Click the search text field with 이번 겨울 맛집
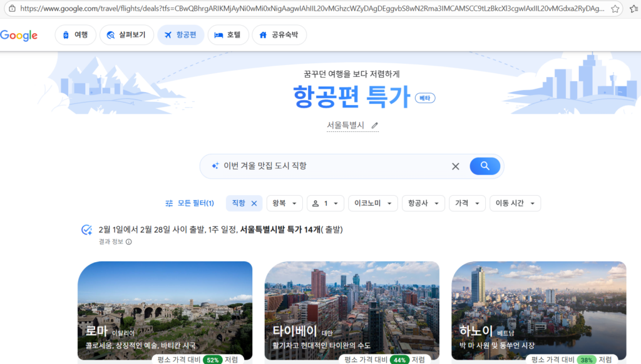This screenshot has height=364, width=641. click(332, 166)
